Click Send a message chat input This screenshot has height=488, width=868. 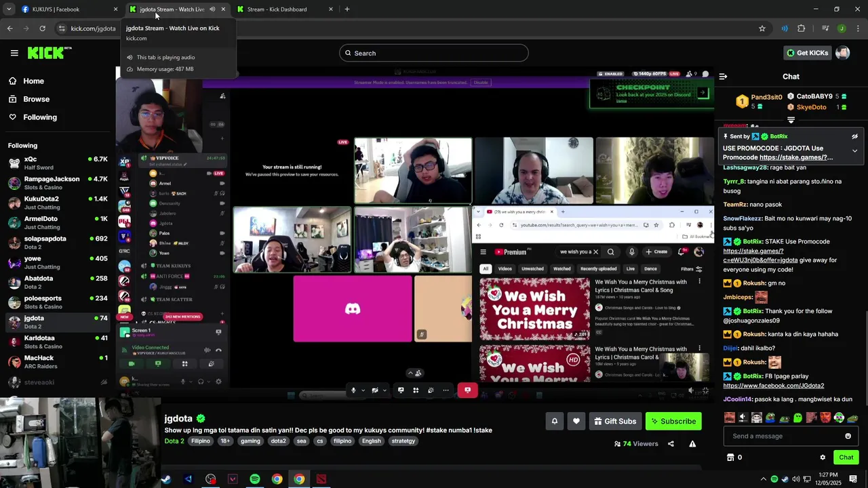[x=783, y=436]
